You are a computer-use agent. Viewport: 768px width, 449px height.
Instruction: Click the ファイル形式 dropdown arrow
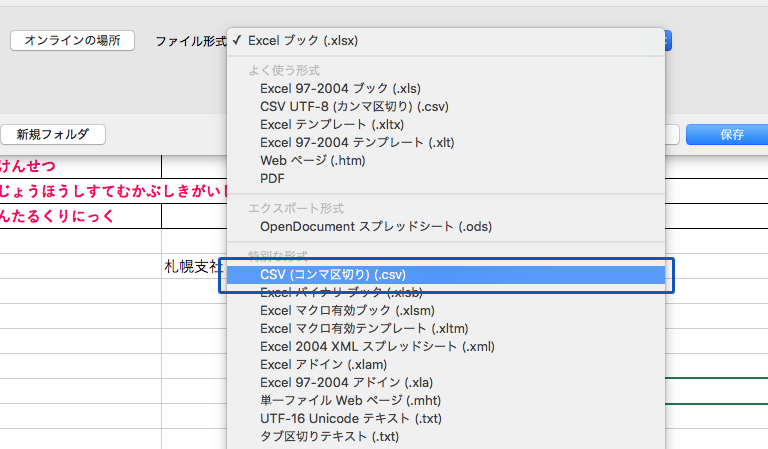665,41
